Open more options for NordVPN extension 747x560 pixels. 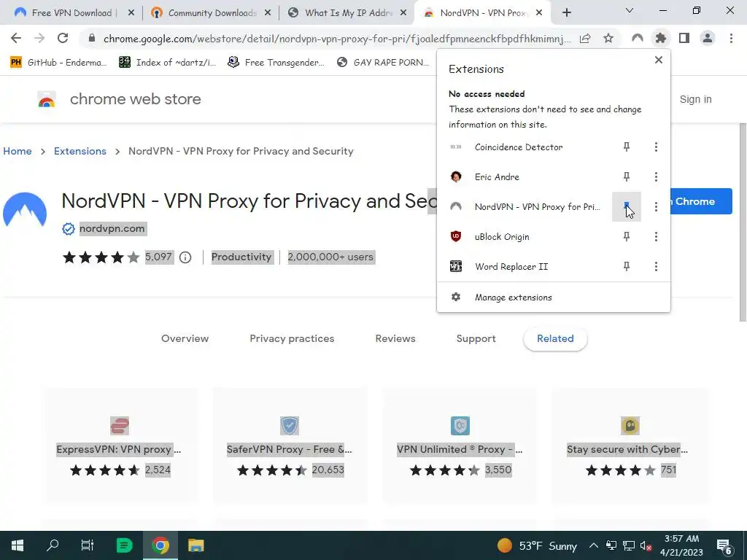coord(656,206)
